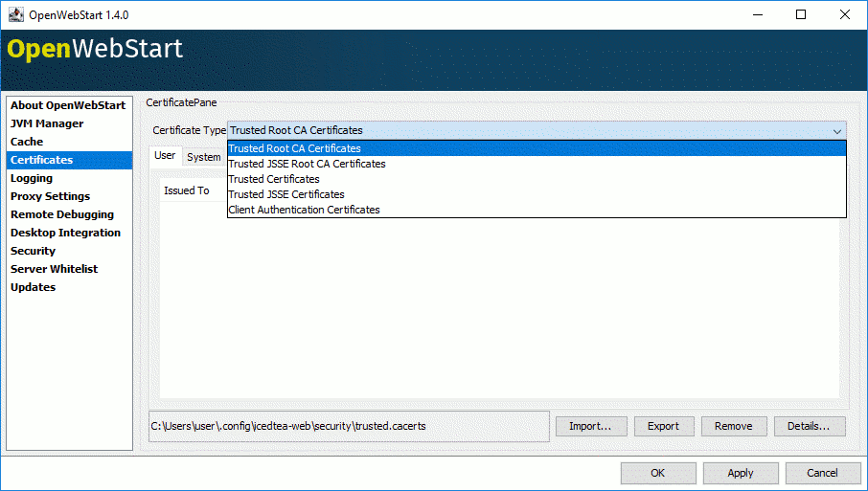Screen dimensions: 868x491
Task: Click the trusted.cacerts path field
Action: pos(348,426)
